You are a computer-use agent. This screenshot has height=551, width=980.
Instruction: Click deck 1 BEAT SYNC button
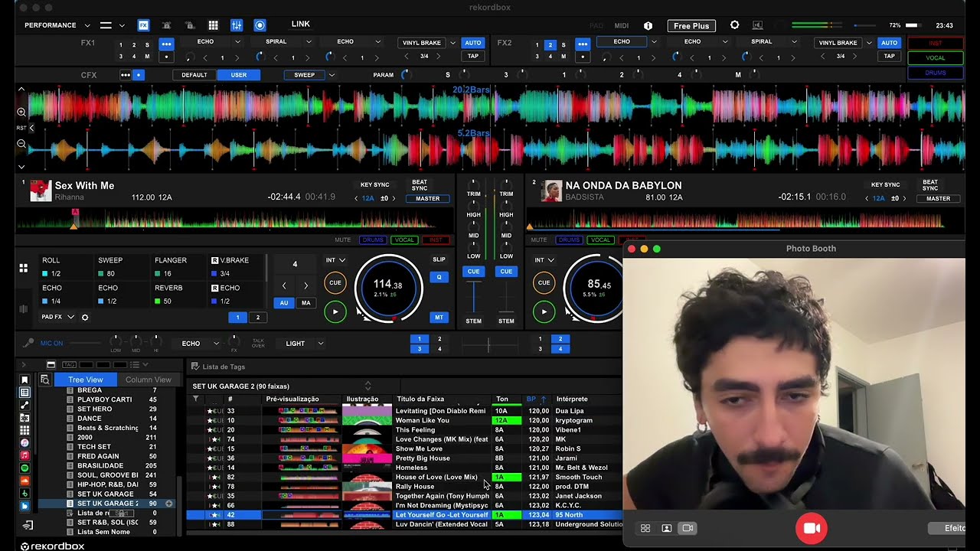click(420, 186)
